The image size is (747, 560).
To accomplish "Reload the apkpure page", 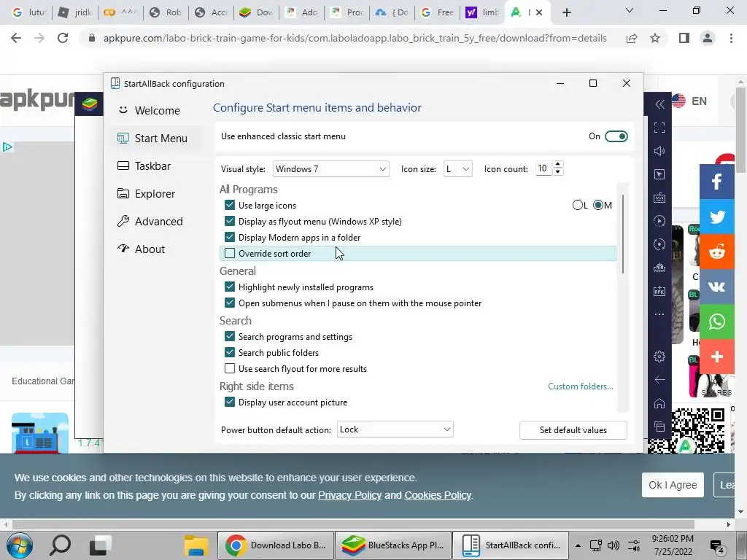I will click(x=63, y=38).
